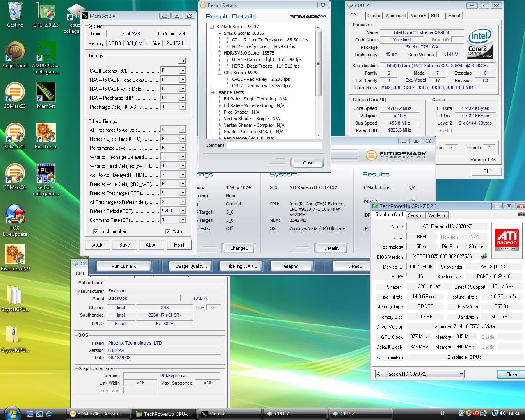Viewport: 525px width, 420px height.
Task: Click the network connection tray icon
Action: pos(495,414)
